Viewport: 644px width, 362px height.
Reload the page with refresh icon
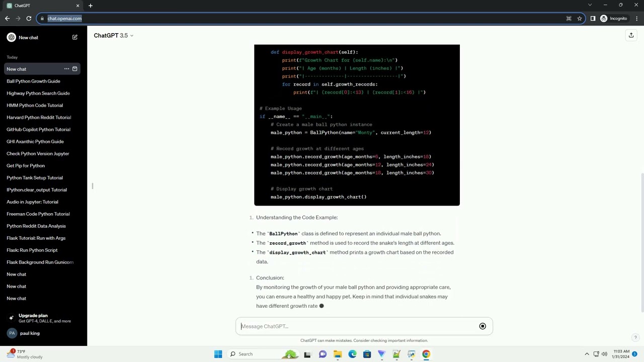tap(29, 19)
